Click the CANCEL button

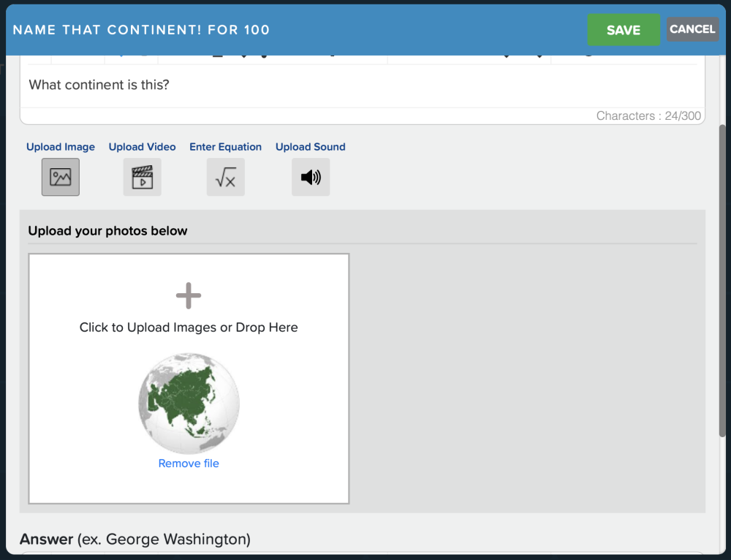(x=692, y=29)
